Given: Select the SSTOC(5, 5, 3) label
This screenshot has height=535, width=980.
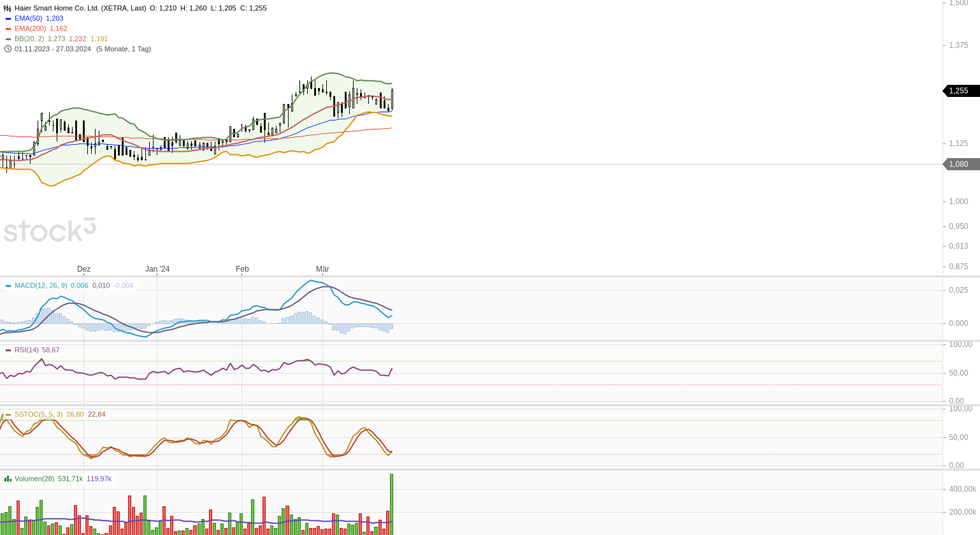Looking at the screenshot, I should click(38, 414).
